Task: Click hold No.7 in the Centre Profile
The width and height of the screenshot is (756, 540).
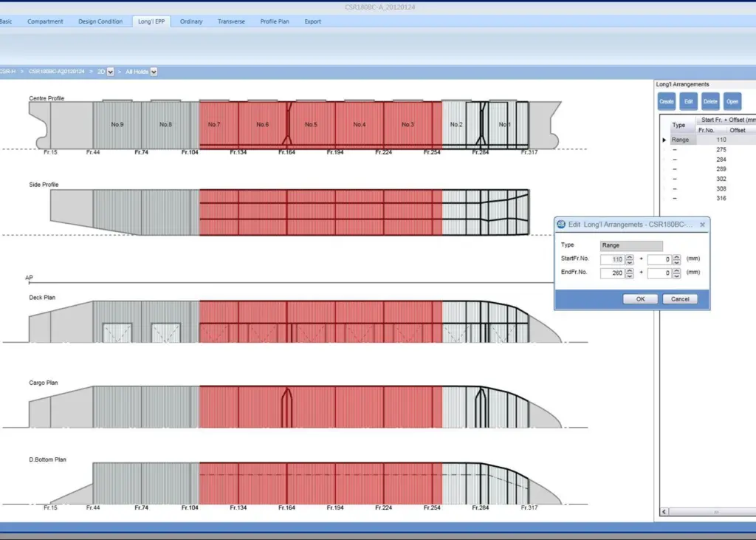Action: pos(214,125)
